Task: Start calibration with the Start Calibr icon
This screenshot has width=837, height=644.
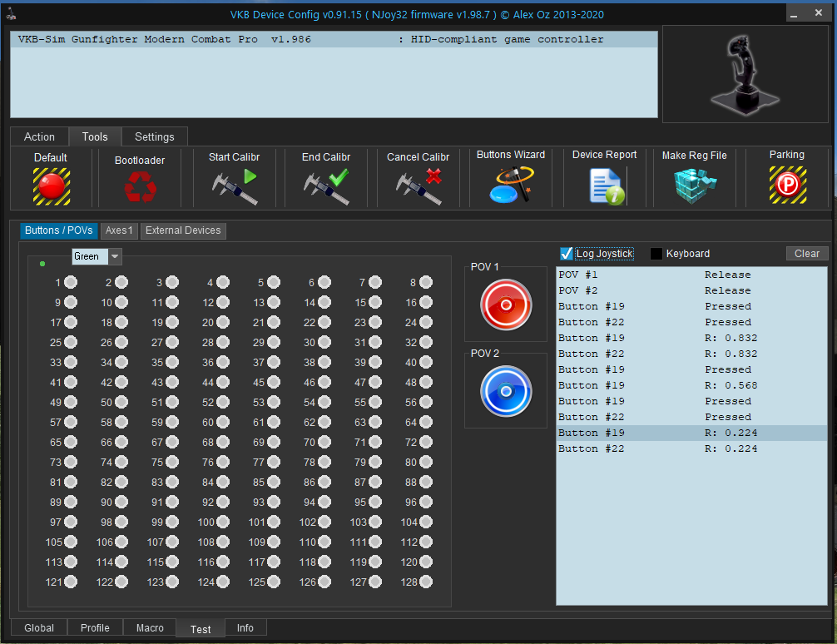Action: pyautogui.click(x=235, y=186)
